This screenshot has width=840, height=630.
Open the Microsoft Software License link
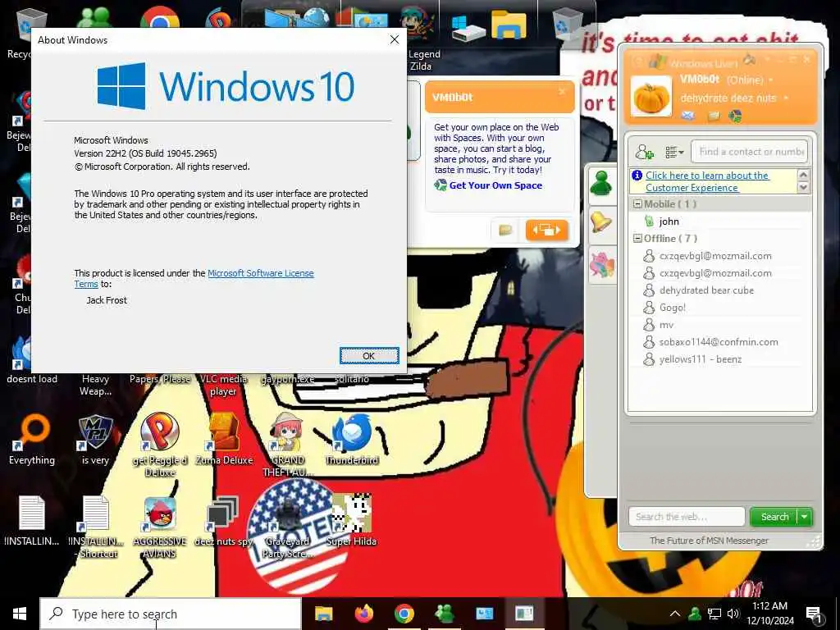coord(260,273)
